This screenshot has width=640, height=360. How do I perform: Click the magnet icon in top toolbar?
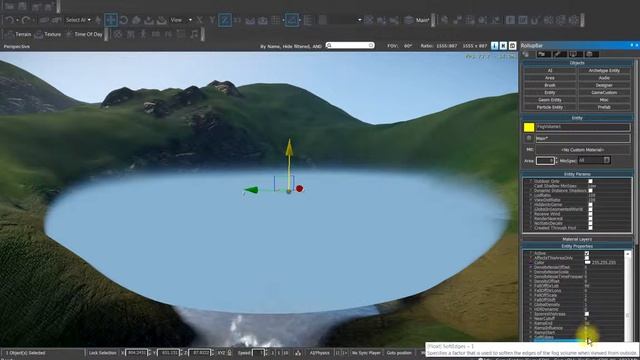coord(536,20)
